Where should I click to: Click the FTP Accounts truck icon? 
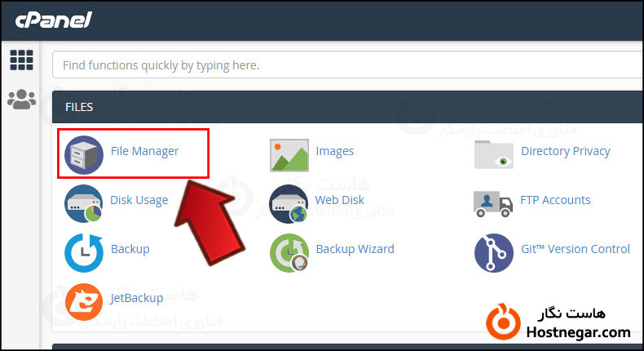(x=493, y=204)
